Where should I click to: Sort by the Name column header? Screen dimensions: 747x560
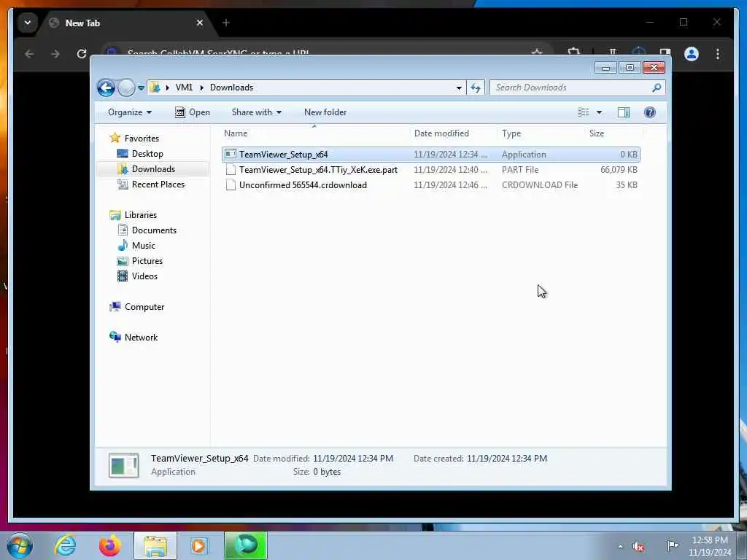[314, 134]
